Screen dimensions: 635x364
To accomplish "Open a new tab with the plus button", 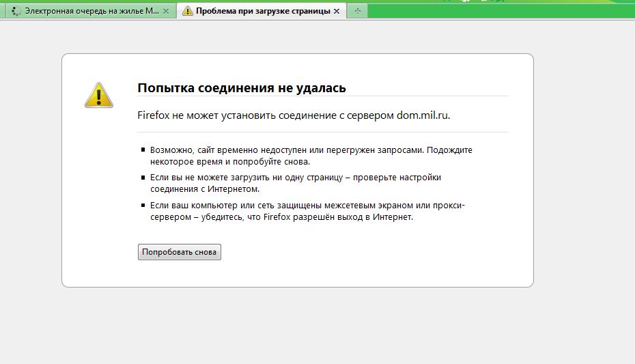I will [356, 12].
